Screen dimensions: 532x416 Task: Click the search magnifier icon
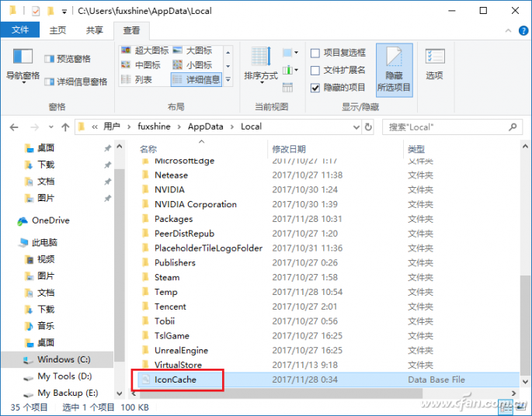pos(513,127)
